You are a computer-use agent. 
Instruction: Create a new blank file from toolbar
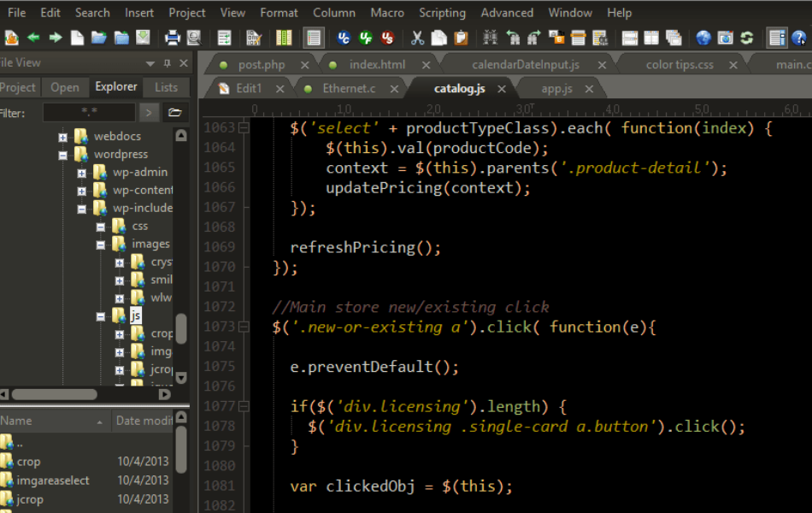[x=77, y=38]
